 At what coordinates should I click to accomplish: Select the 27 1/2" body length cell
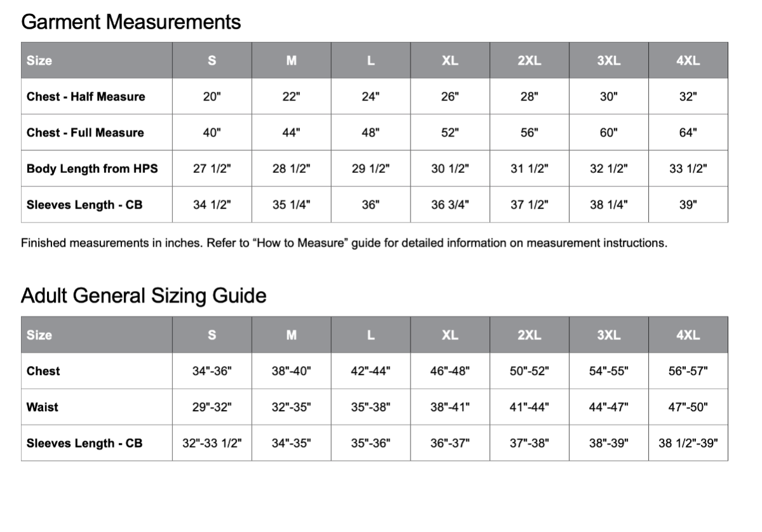[212, 169]
